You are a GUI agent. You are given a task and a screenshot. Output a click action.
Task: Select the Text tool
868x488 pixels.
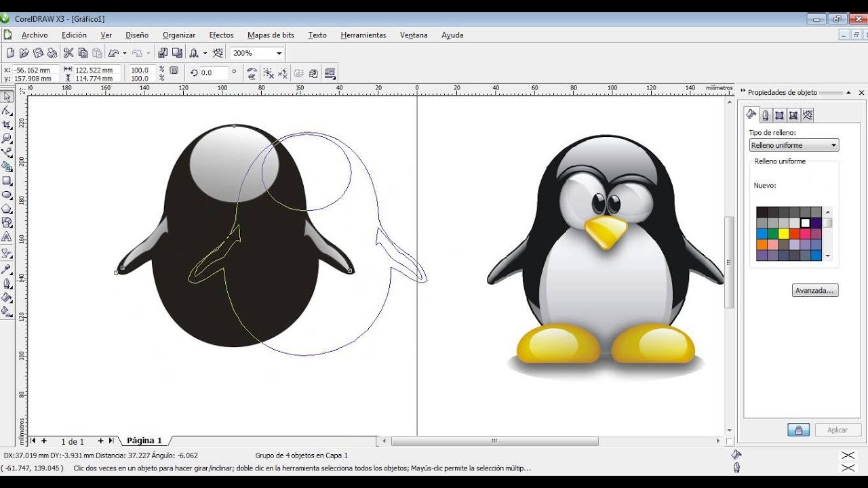[x=7, y=237]
